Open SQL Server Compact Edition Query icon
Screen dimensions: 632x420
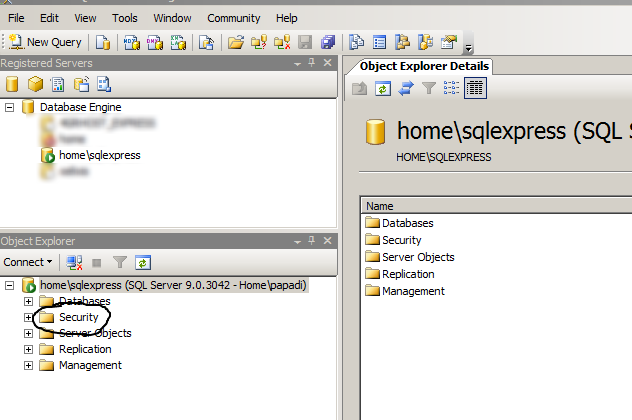point(206,42)
